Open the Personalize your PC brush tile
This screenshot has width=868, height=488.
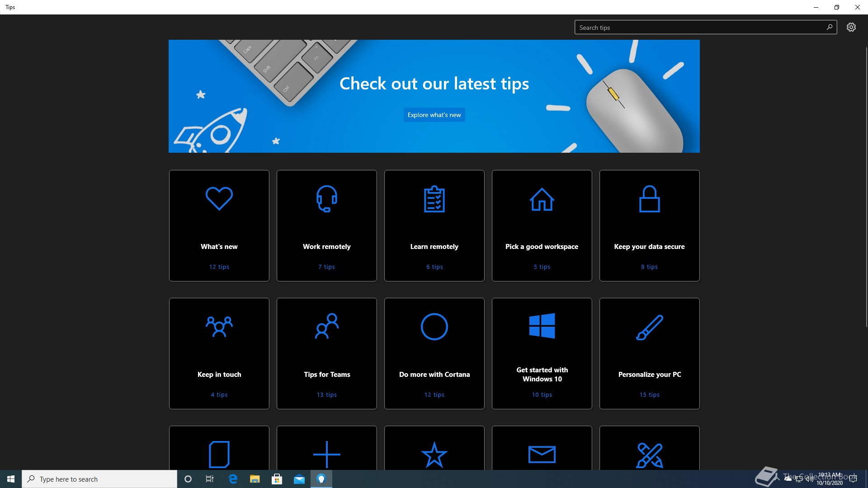tap(649, 353)
